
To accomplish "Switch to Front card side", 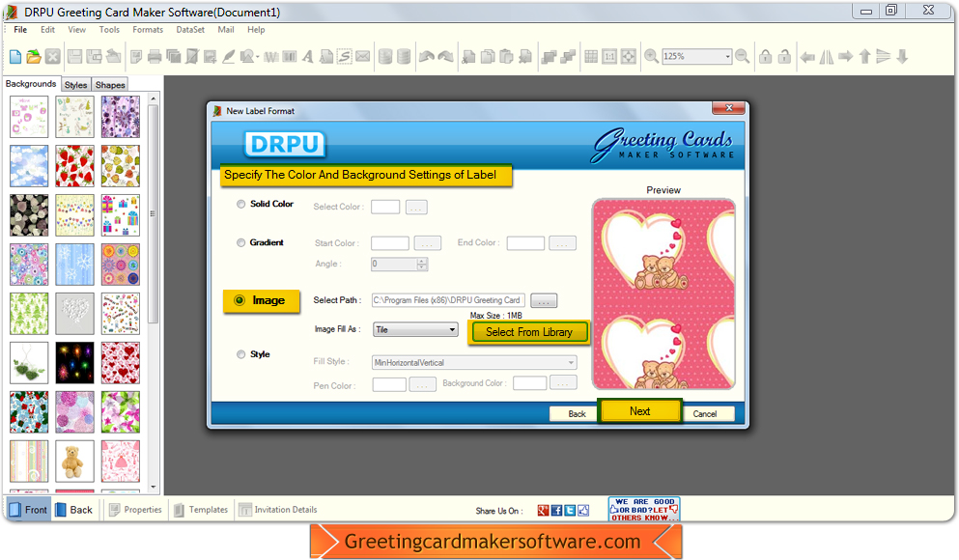I will tap(28, 509).
